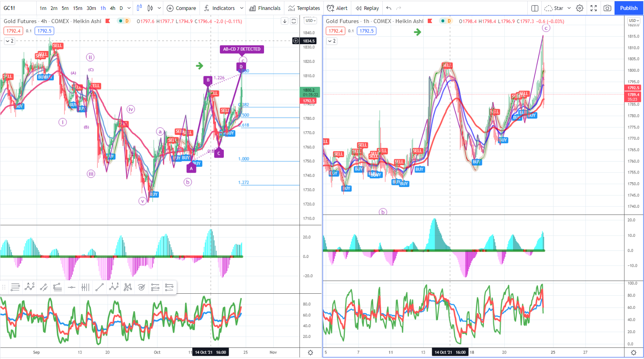Select the horizontal line tool
The width and height of the screenshot is (644, 359).
pyautogui.click(x=71, y=287)
